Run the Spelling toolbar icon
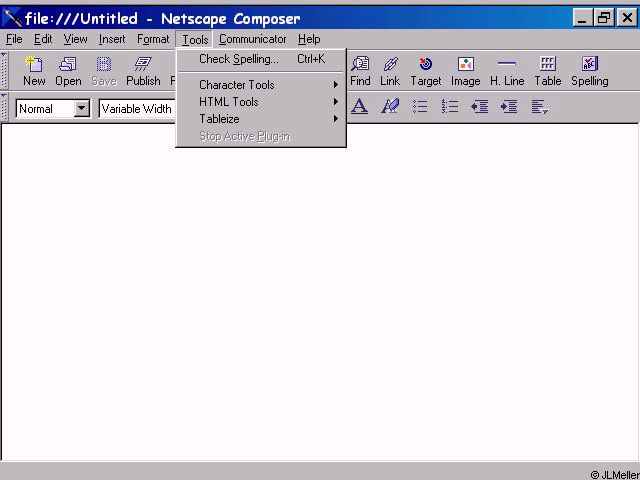This screenshot has width=640, height=480. click(x=590, y=71)
